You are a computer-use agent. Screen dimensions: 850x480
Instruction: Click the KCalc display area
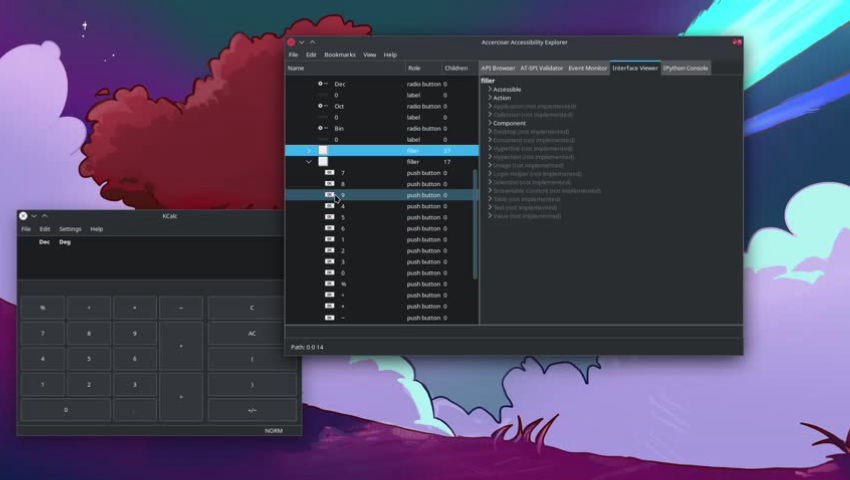click(151, 258)
